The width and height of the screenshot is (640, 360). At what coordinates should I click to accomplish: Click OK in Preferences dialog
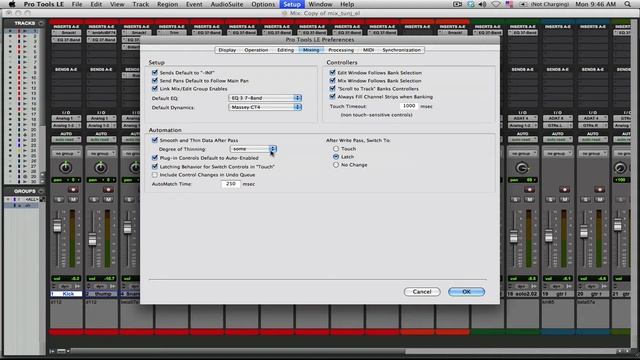[x=466, y=292]
